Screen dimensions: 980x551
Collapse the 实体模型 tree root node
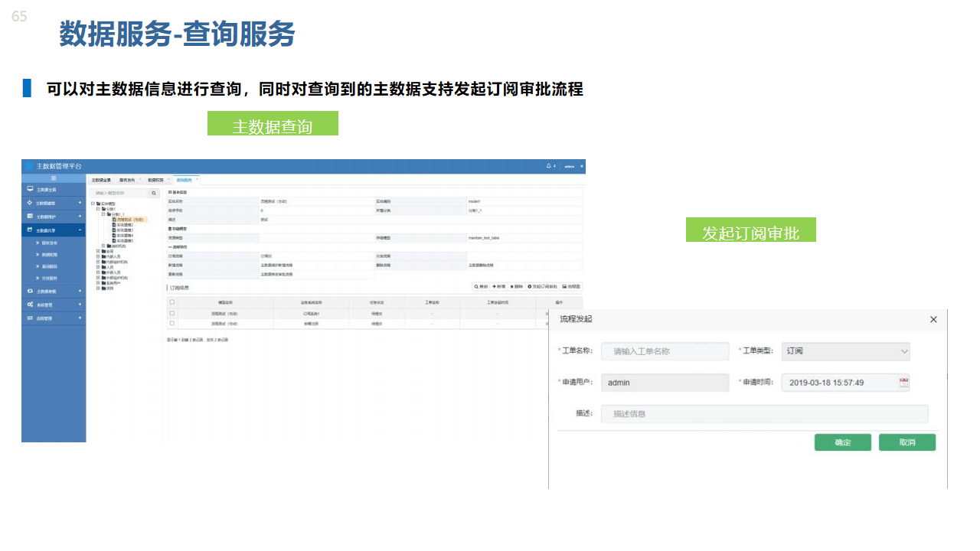[93, 204]
